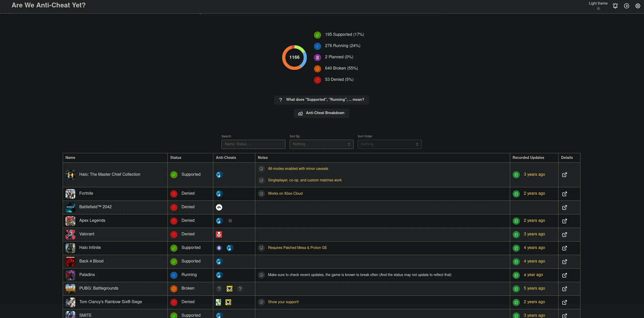Click first question mark icon in PUBG row

point(219,289)
